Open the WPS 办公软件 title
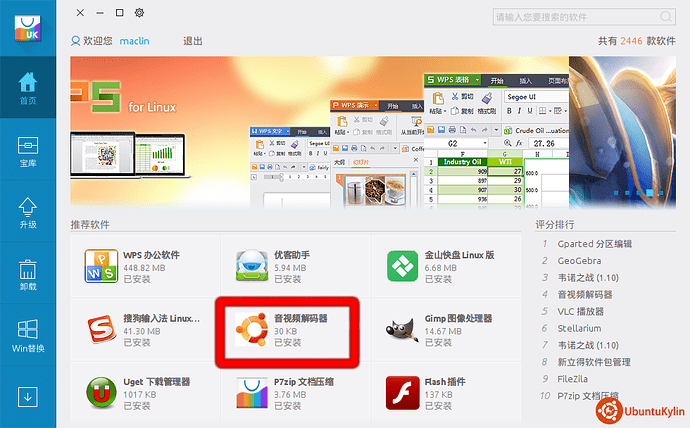Screen dimensions: 690x428 click(x=151, y=255)
